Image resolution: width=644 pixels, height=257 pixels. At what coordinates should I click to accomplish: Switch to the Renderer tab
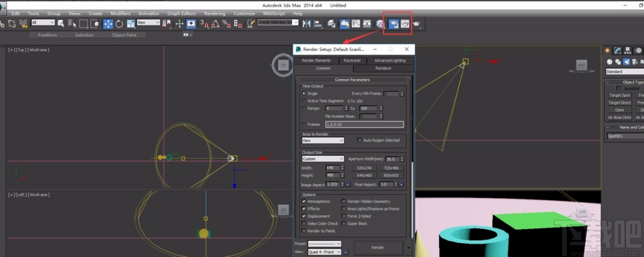(383, 68)
